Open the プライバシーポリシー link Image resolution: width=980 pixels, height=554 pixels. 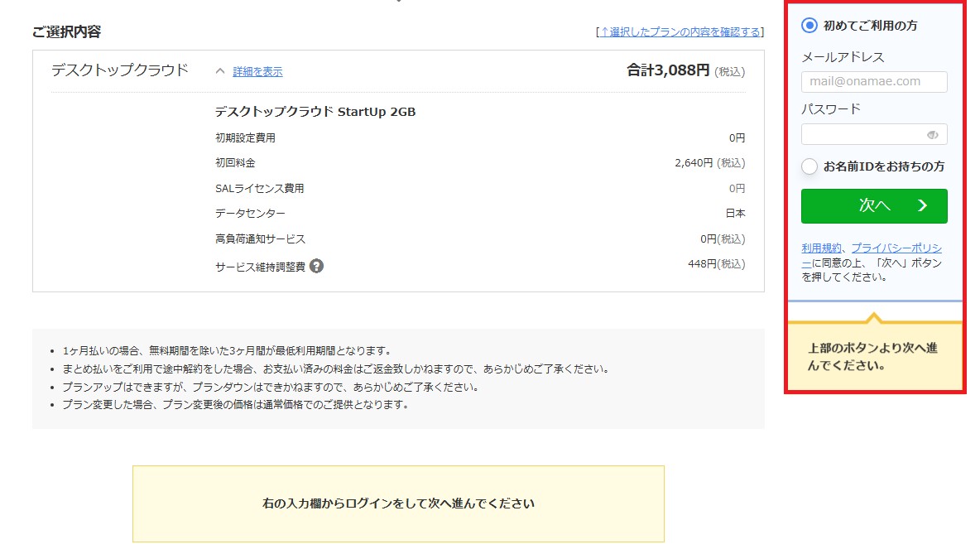pyautogui.click(x=896, y=248)
